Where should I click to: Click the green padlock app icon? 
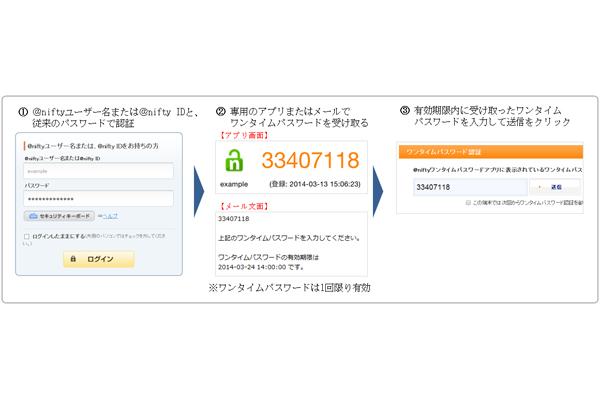234,160
